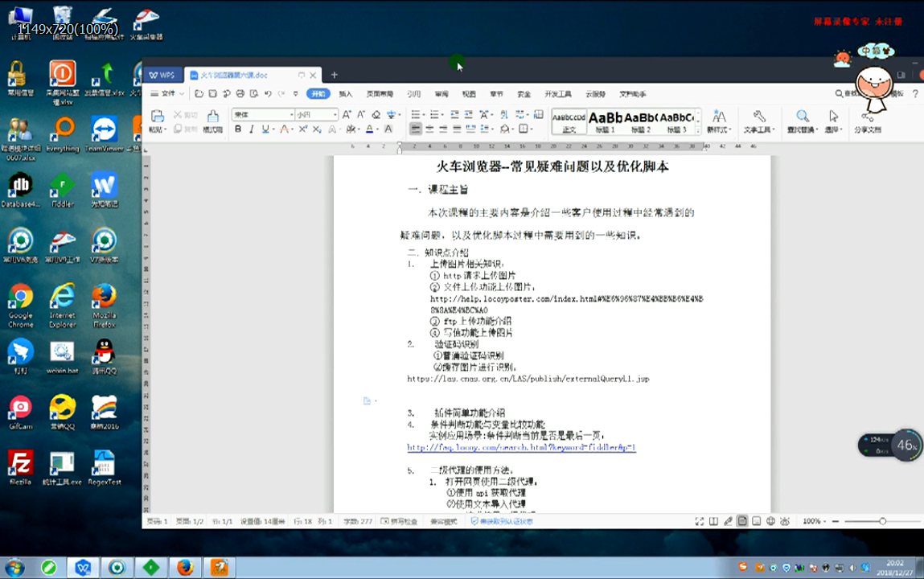Increase font size with the grow-font icon
The height and width of the screenshot is (579, 924).
(x=347, y=114)
